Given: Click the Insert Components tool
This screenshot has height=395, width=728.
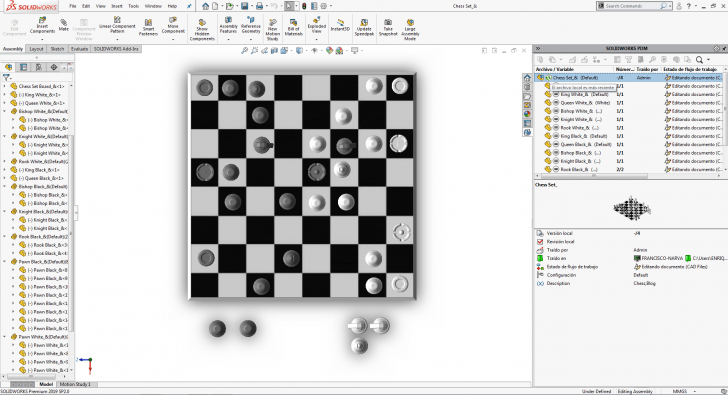Looking at the screenshot, I should [x=42, y=25].
